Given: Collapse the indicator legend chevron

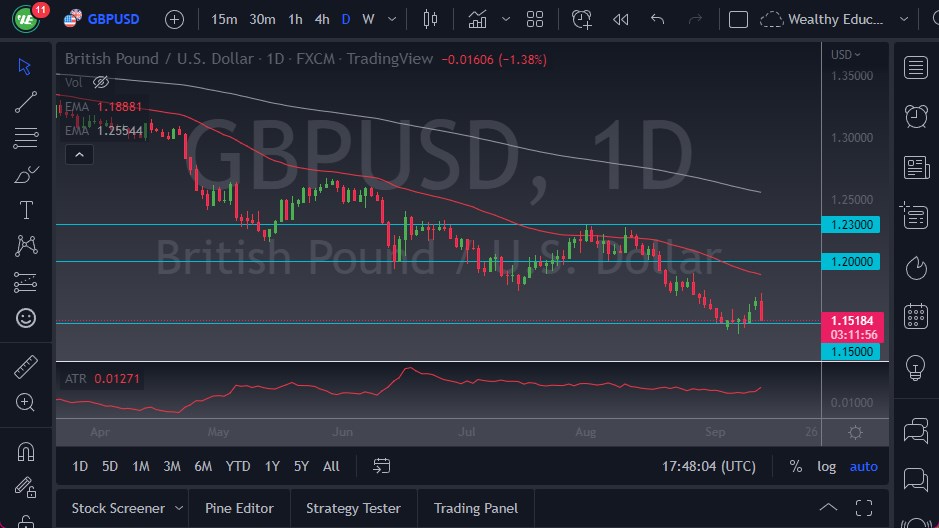Looking at the screenshot, I should 78,154.
